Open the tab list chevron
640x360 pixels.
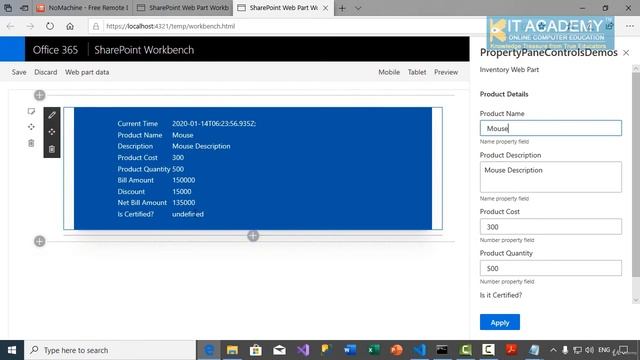tap(358, 8)
